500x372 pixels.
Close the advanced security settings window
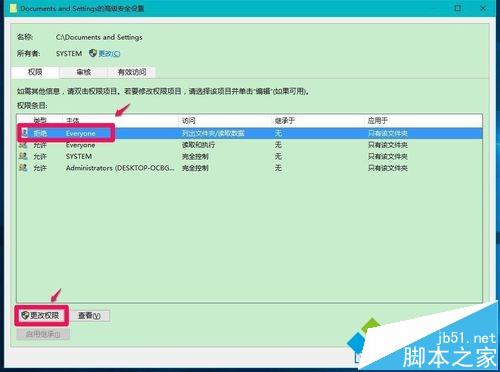coord(483,8)
